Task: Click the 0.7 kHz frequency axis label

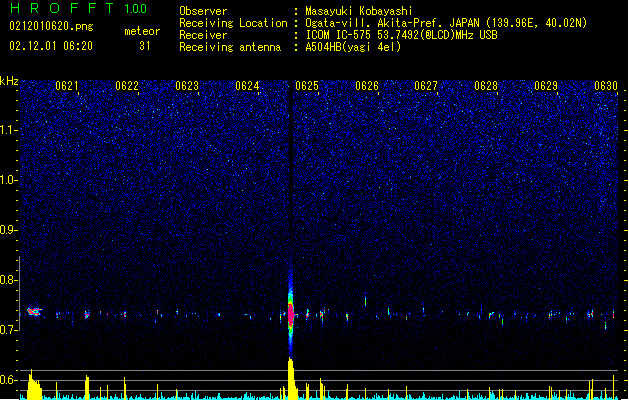Action: (8, 330)
